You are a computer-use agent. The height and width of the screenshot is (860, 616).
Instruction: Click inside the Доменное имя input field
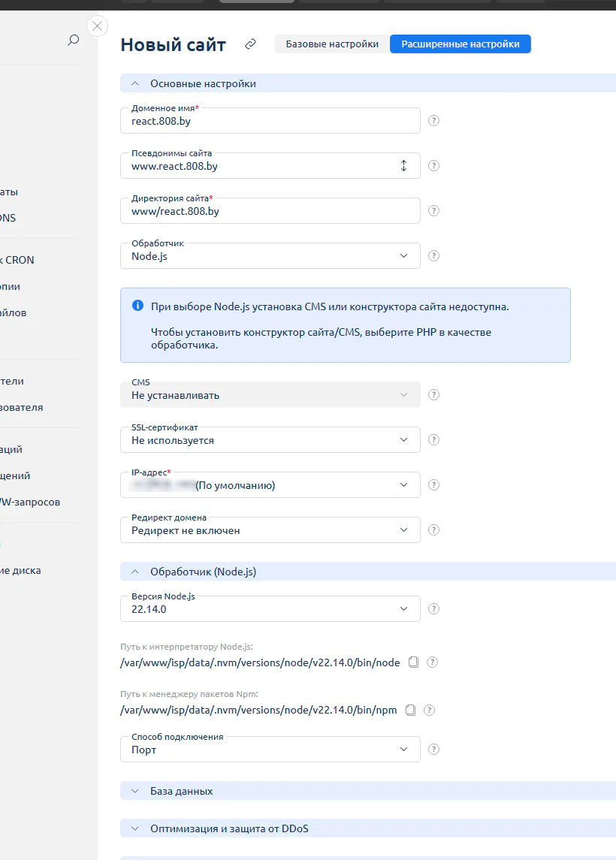tap(270, 120)
